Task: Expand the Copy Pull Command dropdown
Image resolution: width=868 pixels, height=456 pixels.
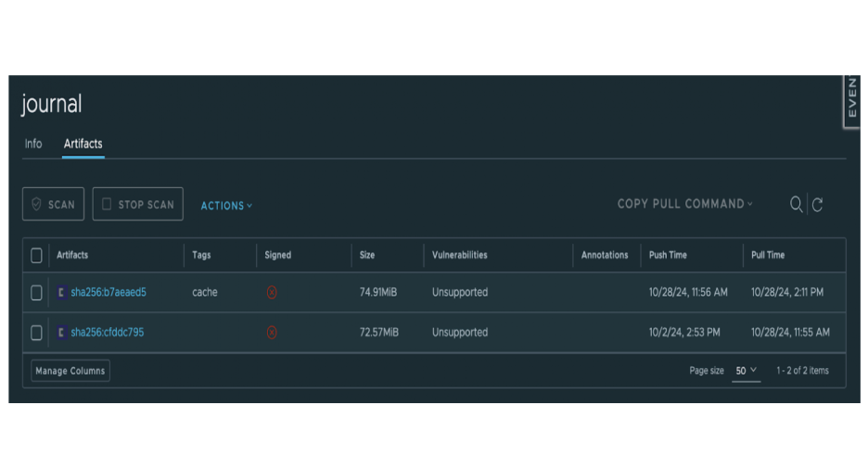Action: [x=684, y=204]
